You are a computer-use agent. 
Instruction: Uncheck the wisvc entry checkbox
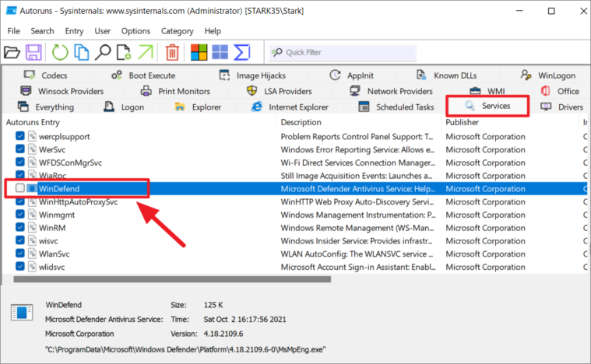tap(20, 240)
